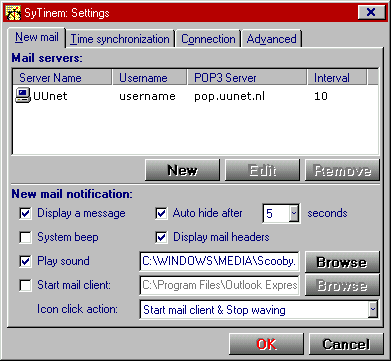This screenshot has width=391, height=361.
Task: Open the Time synchronization tab
Action: point(120,39)
